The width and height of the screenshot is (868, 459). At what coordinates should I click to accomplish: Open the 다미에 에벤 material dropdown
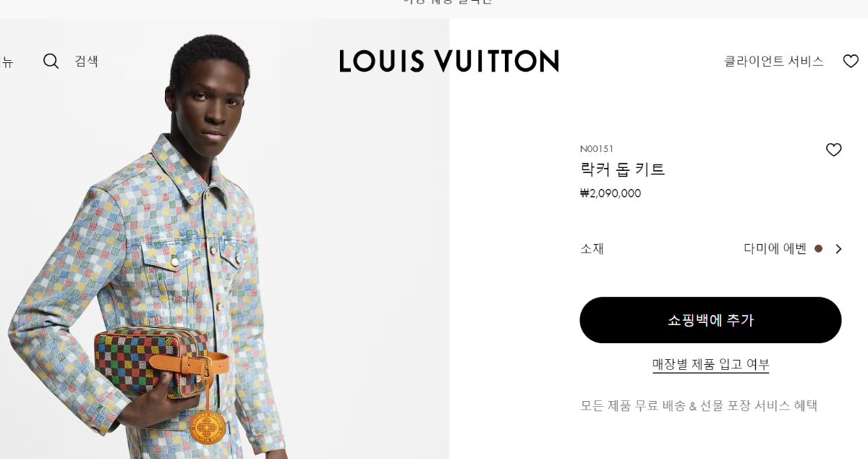click(x=793, y=249)
